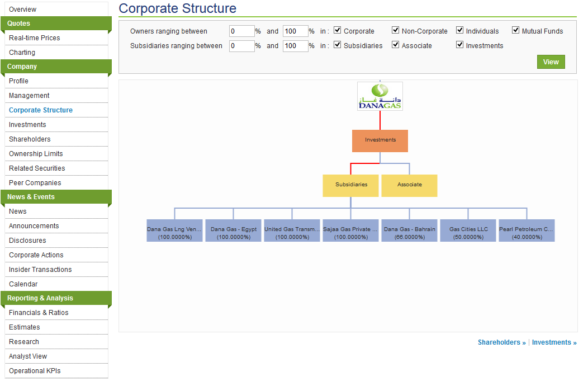The height and width of the screenshot is (381, 588).
Task: Select the Dana Gas - Bahrain node
Action: [410, 231]
